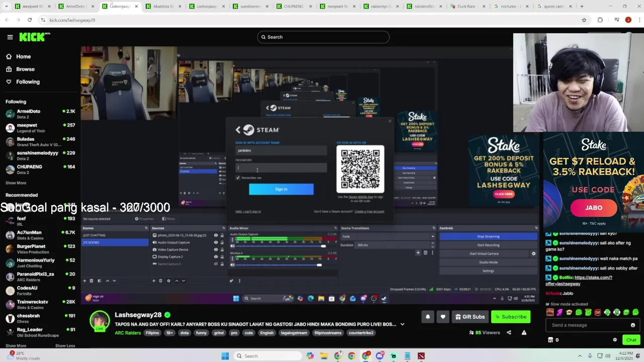The width and height of the screenshot is (644, 362).
Task: Open chessbrah recommended channel
Action: (x=40, y=318)
